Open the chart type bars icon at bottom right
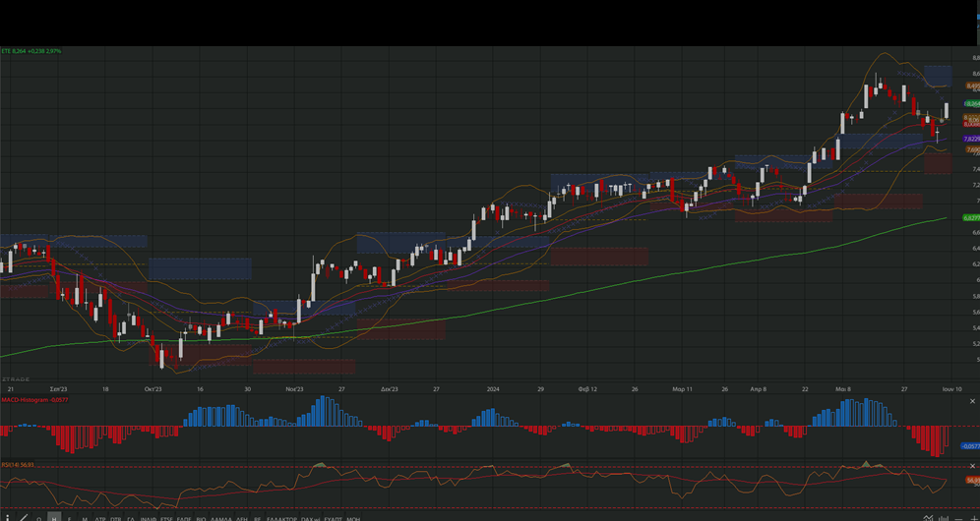980x521 pixels. 944,517
